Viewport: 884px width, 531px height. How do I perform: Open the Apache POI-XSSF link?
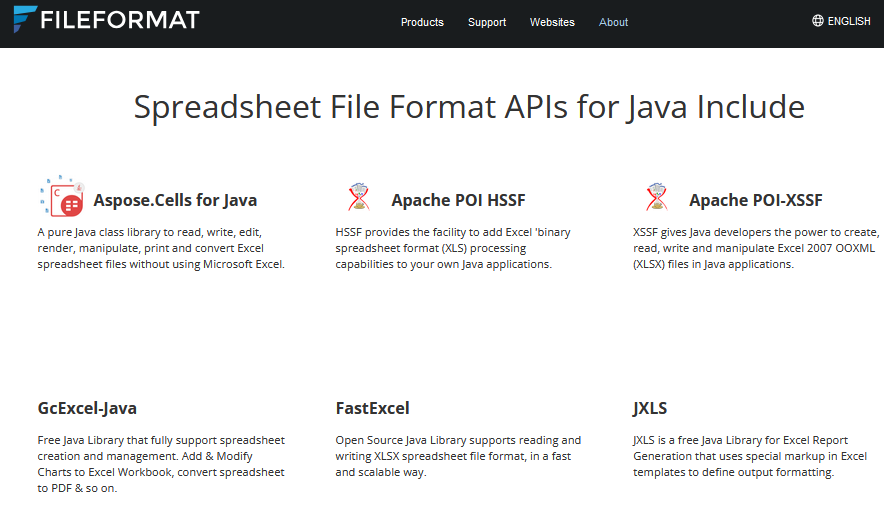click(755, 200)
